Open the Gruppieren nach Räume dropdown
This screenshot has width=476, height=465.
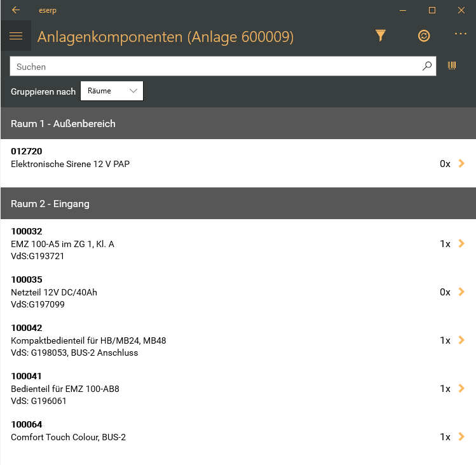pos(112,91)
